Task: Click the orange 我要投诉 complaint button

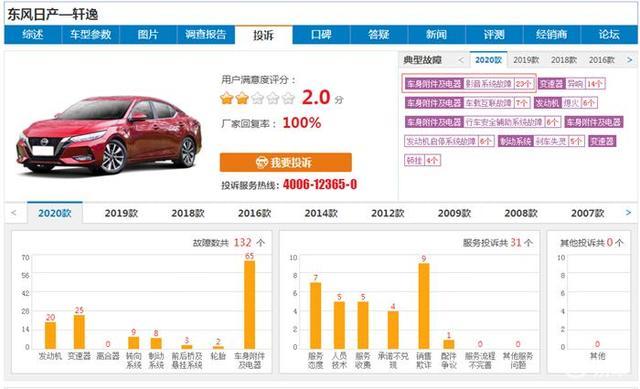Action: pyautogui.click(x=285, y=162)
